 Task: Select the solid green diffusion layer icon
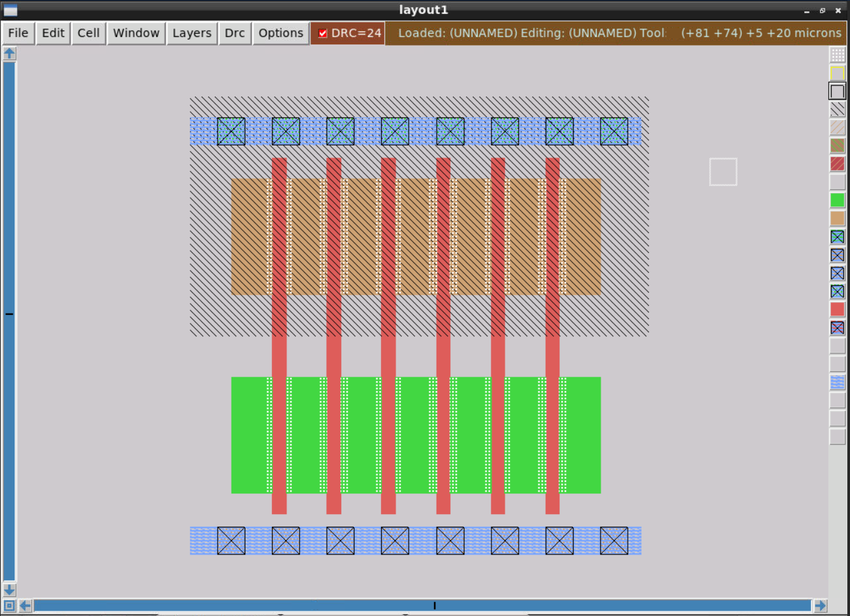coord(836,200)
